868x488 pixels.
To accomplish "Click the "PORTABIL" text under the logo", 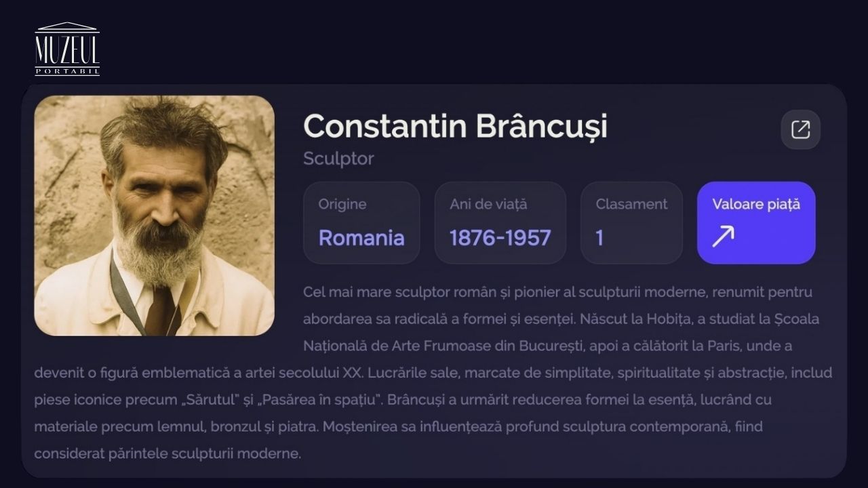I will (67, 70).
